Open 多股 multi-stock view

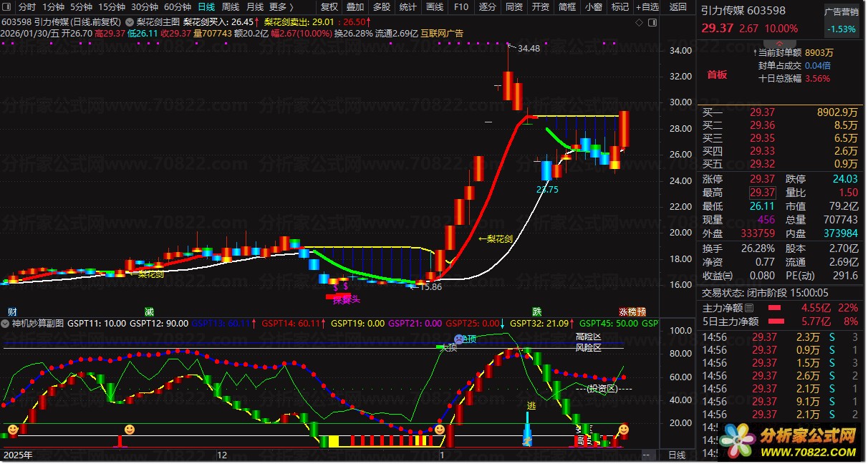click(382, 6)
